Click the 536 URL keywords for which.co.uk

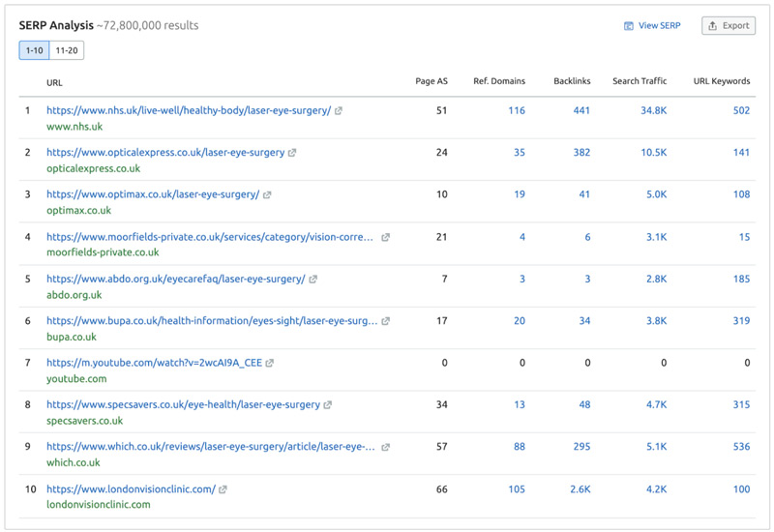(x=741, y=447)
